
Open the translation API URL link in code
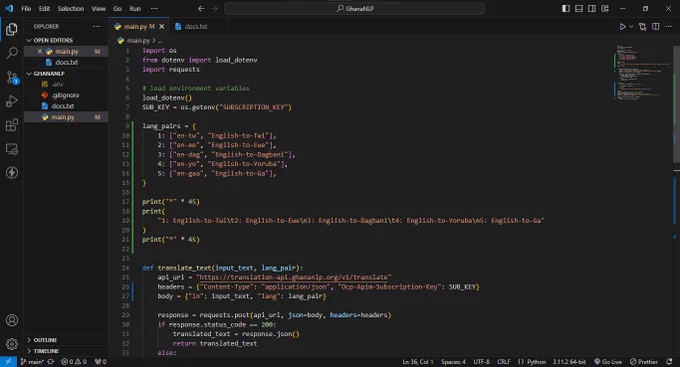pyautogui.click(x=294, y=277)
